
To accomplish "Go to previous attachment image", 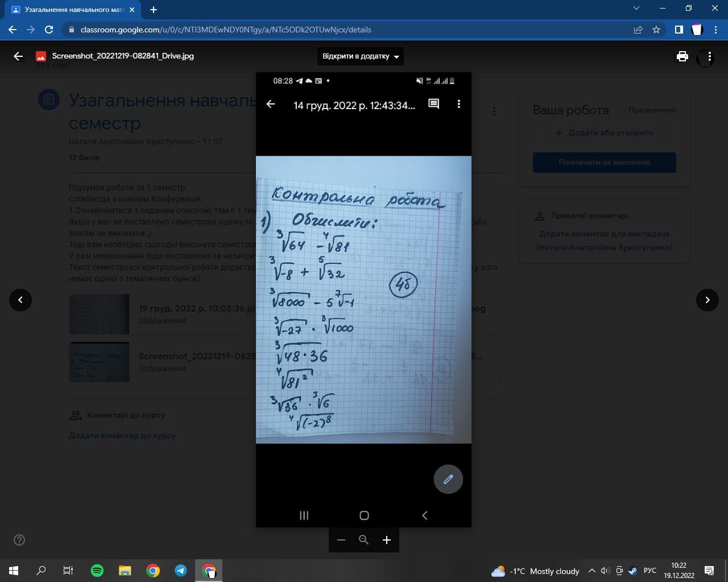I will (x=20, y=300).
